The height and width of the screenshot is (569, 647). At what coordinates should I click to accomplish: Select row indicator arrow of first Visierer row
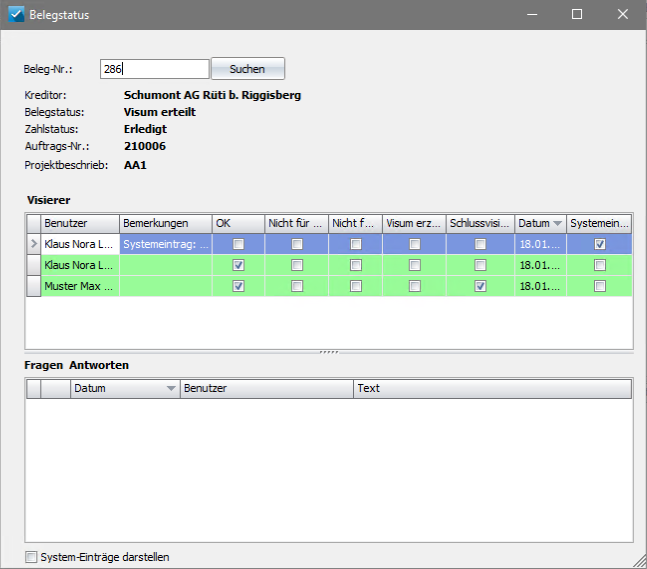click(x=34, y=244)
